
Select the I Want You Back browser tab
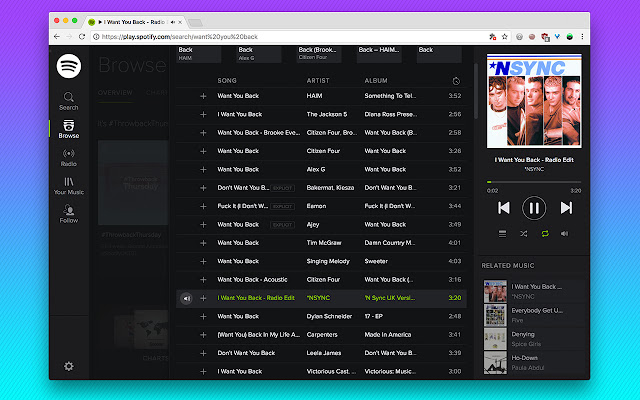tap(135, 22)
